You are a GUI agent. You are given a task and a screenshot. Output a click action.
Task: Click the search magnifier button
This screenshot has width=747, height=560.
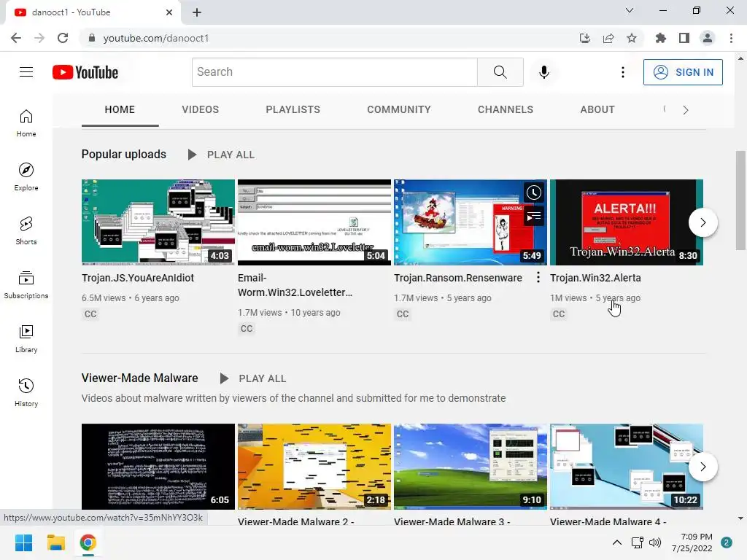[500, 72]
